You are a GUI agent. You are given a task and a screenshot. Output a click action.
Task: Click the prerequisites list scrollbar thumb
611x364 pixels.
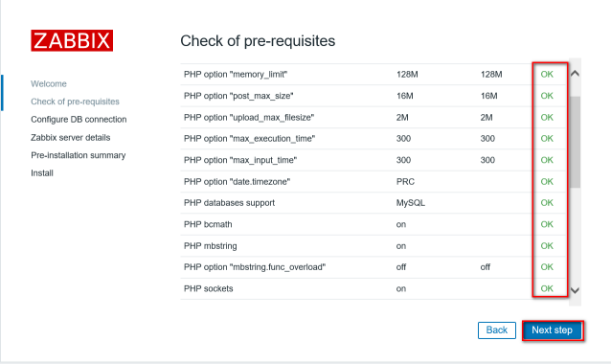click(x=575, y=143)
